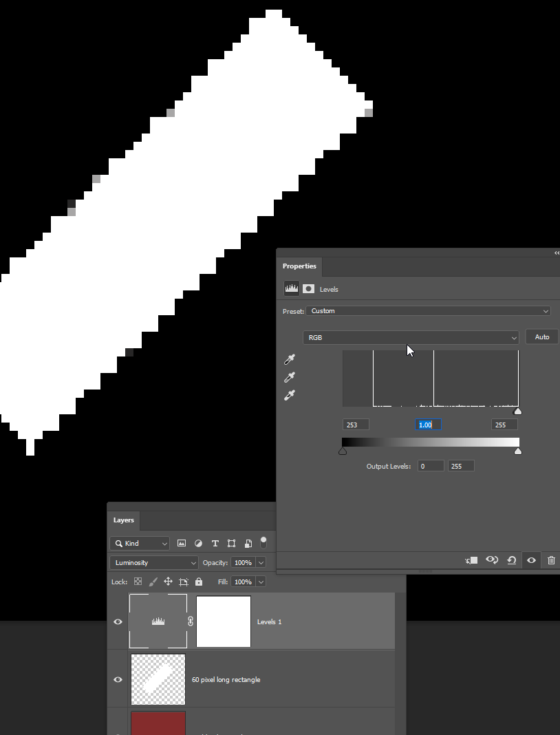Toggle adjustment layer visibility in Properties panel
The width and height of the screenshot is (560, 735).
[530, 560]
